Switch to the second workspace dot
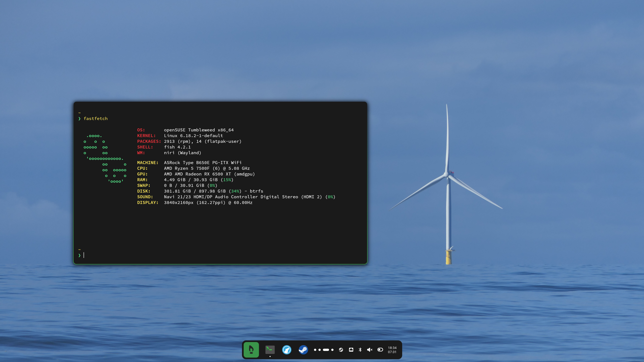This screenshot has width=644, height=362. tap(319, 350)
